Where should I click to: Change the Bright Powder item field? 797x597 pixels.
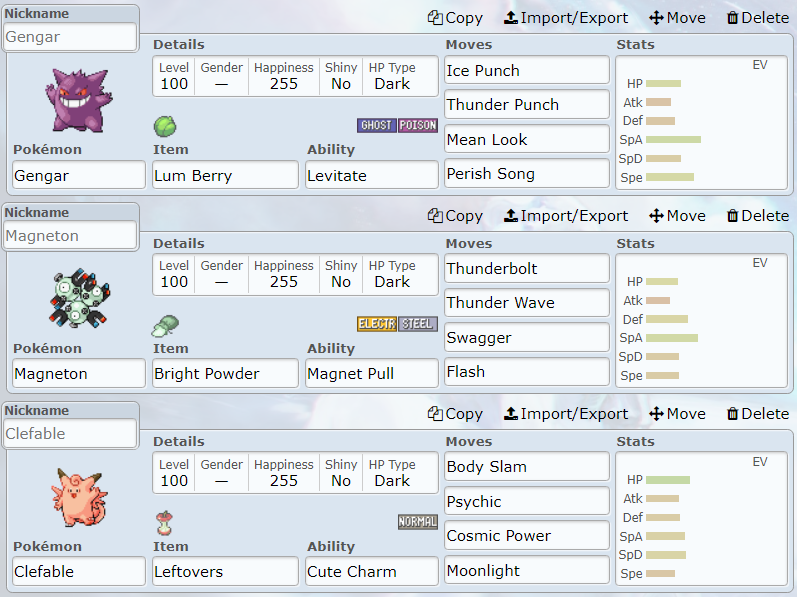[x=225, y=373]
